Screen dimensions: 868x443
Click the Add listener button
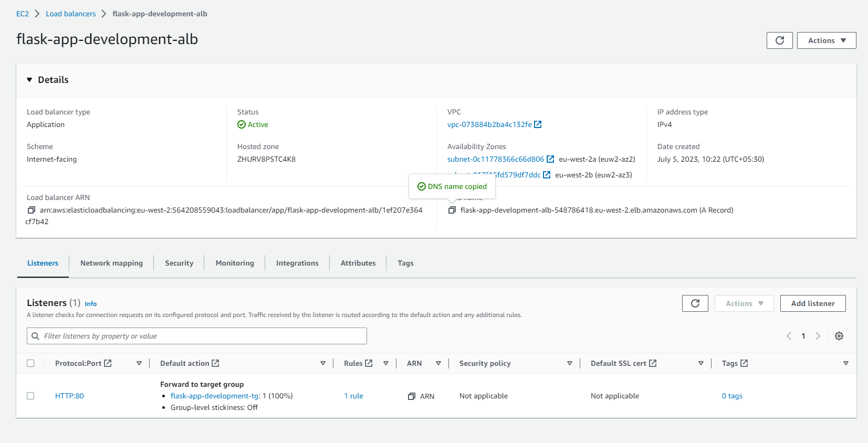point(813,303)
